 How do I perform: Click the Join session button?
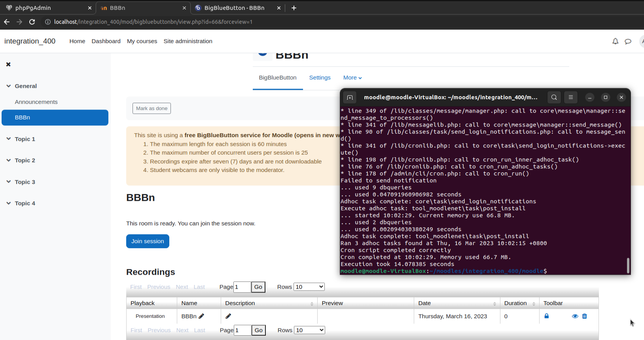(x=148, y=241)
